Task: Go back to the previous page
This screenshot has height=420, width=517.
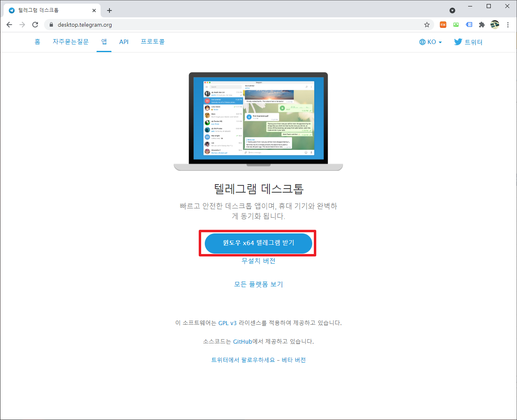Action: coord(9,25)
